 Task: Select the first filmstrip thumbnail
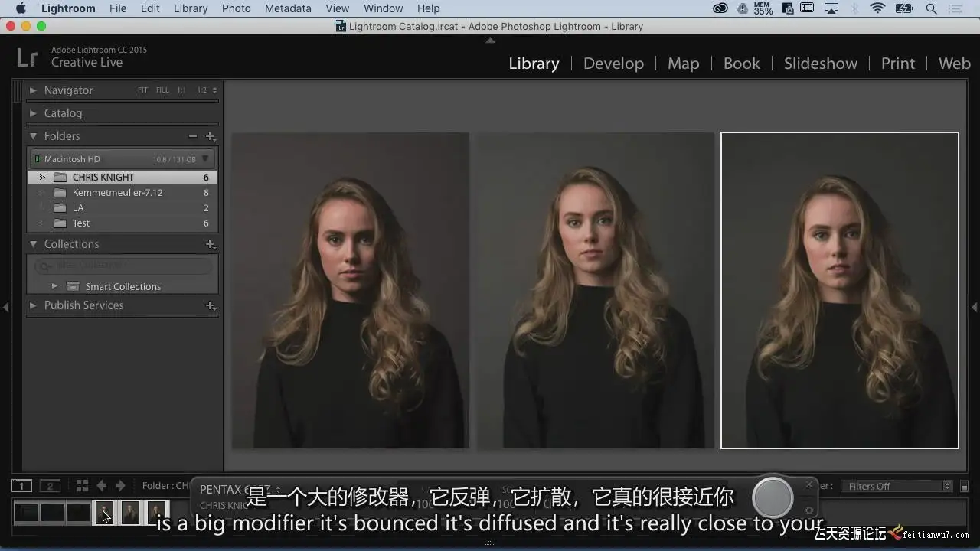pos(27,512)
